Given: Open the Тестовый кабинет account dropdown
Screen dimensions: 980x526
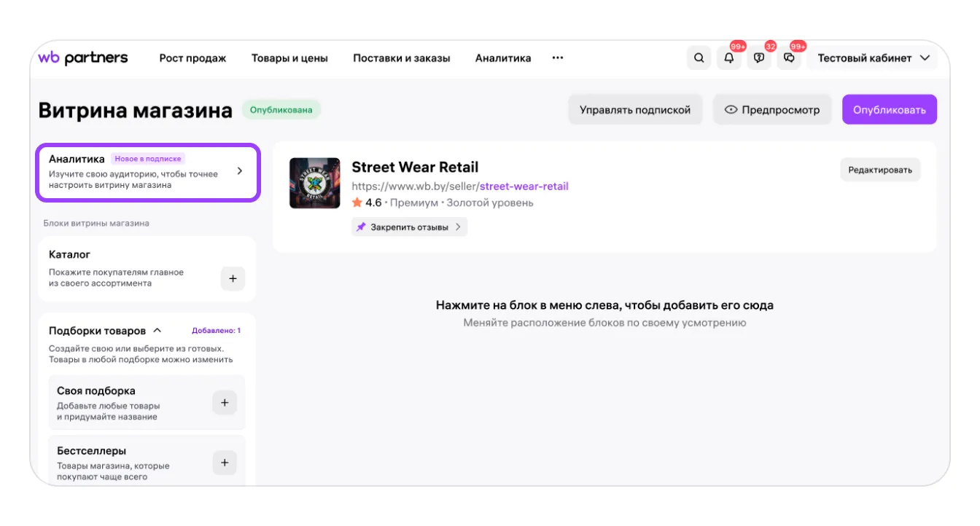Looking at the screenshot, I should tap(873, 58).
